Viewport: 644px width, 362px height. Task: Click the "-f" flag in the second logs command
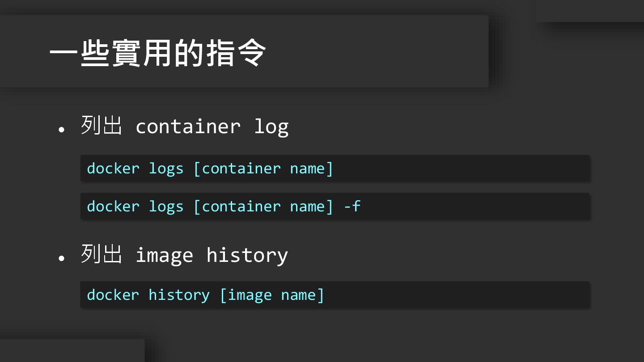(352, 206)
